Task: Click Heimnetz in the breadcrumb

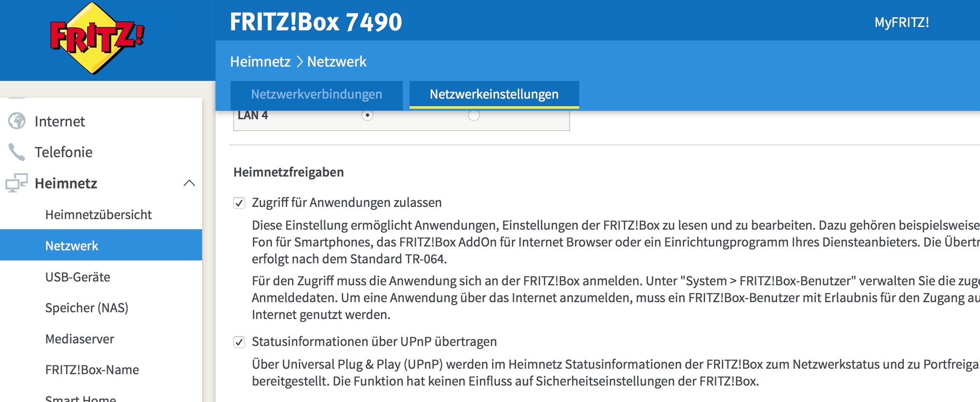Action: pyautogui.click(x=260, y=62)
